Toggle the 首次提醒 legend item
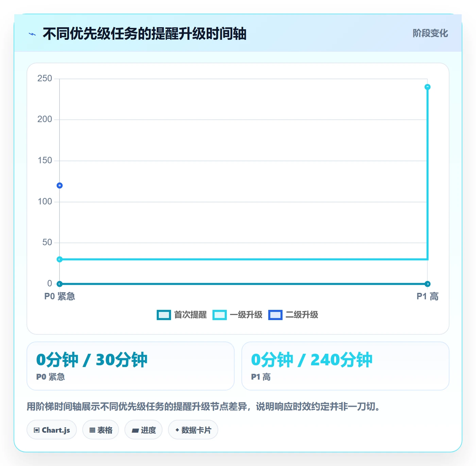 182,315
